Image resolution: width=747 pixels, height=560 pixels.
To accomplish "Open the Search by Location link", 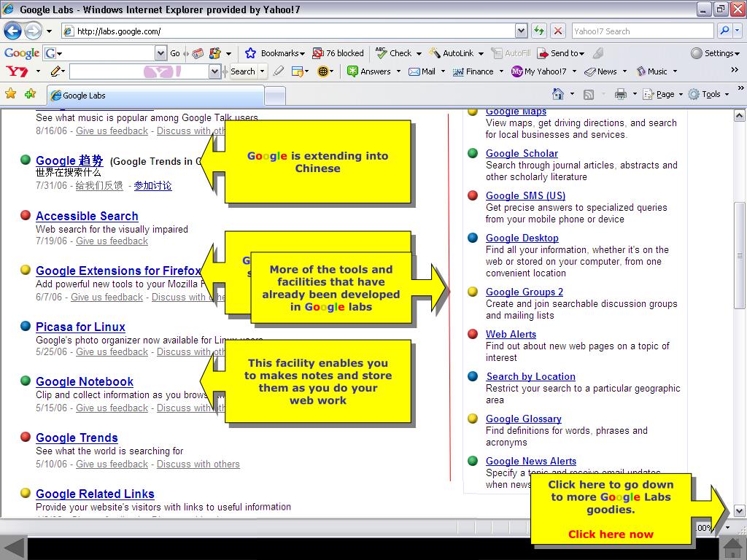I will click(531, 377).
